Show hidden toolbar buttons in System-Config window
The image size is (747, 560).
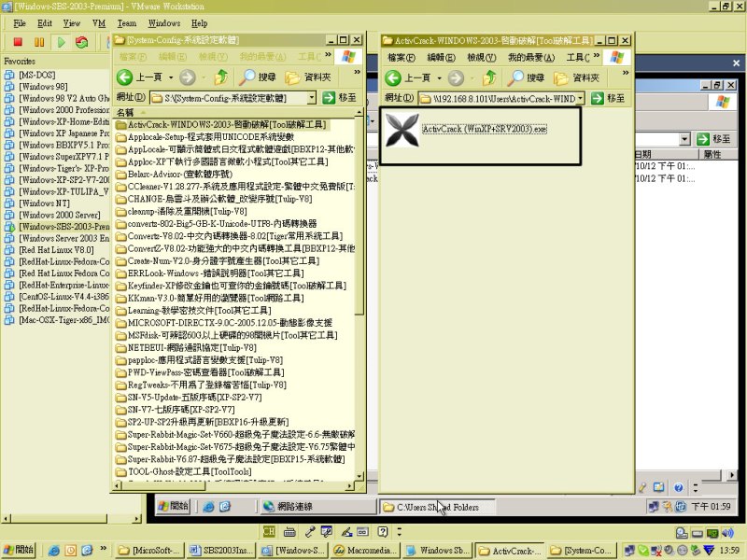click(357, 72)
